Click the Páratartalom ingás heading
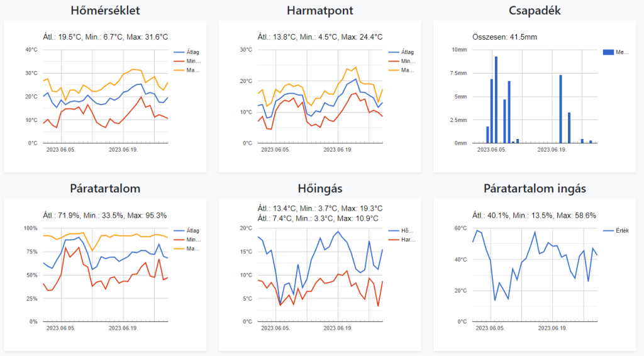The image size is (644, 356). pyautogui.click(x=535, y=189)
